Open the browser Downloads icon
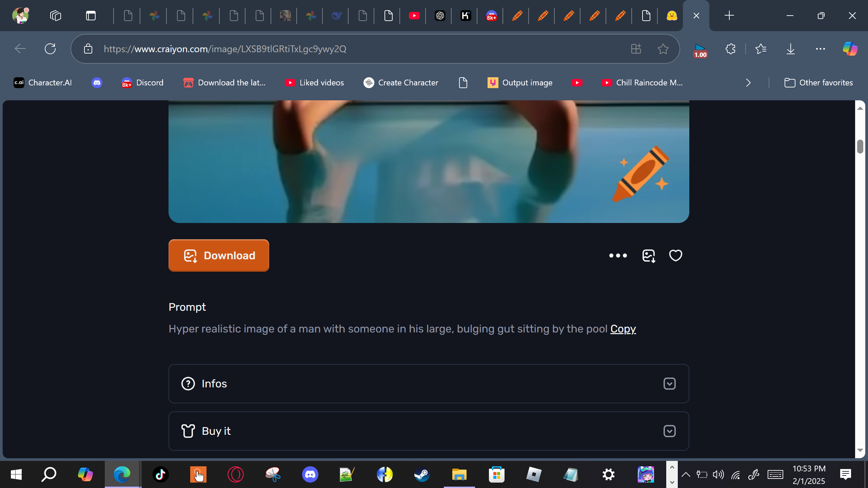Image resolution: width=868 pixels, height=488 pixels. (790, 49)
